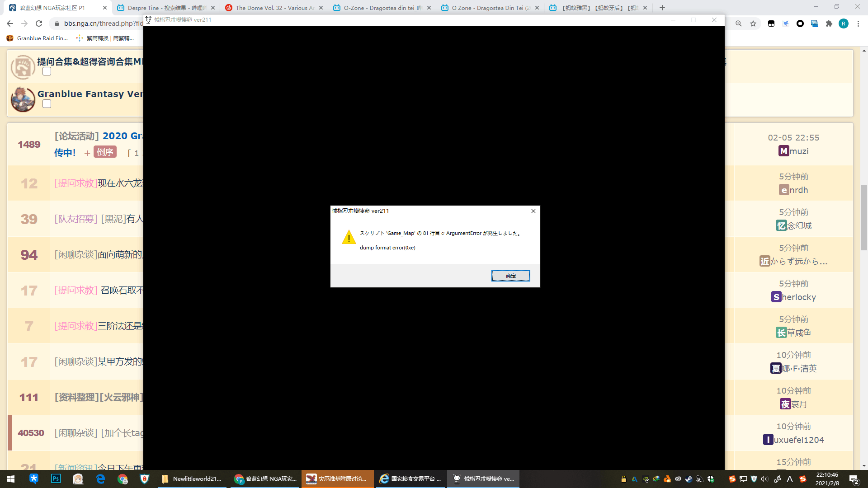Click the blue bird extension icon
868x488 pixels.
point(786,23)
